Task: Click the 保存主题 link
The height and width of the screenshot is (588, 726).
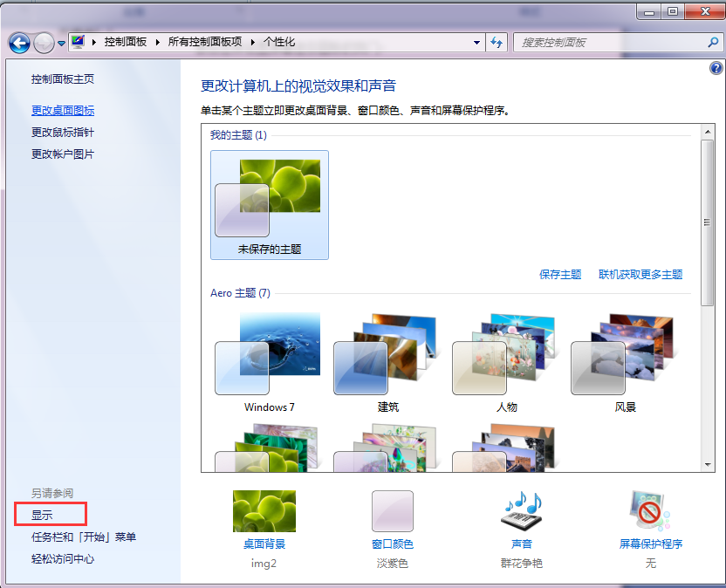Action: tap(560, 275)
